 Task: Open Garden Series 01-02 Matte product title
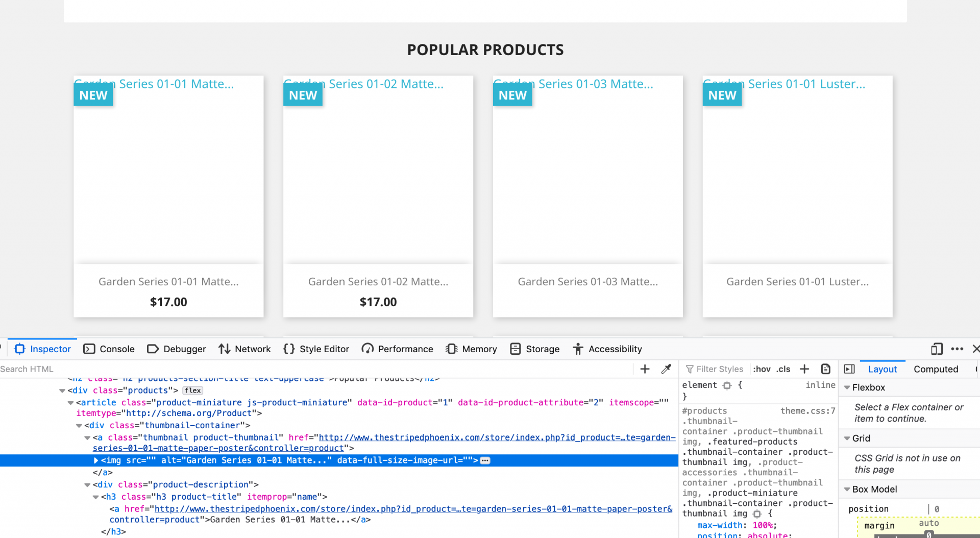coord(378,282)
